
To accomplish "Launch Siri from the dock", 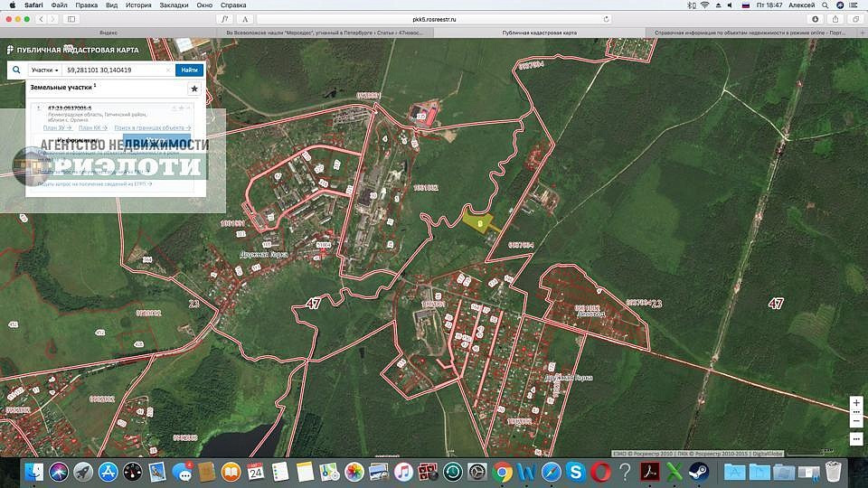I will click(59, 472).
